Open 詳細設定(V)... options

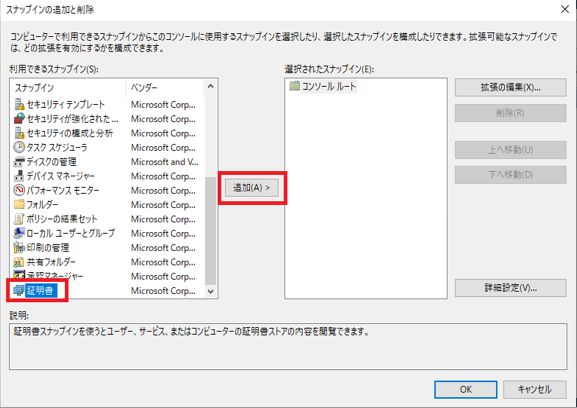(510, 288)
